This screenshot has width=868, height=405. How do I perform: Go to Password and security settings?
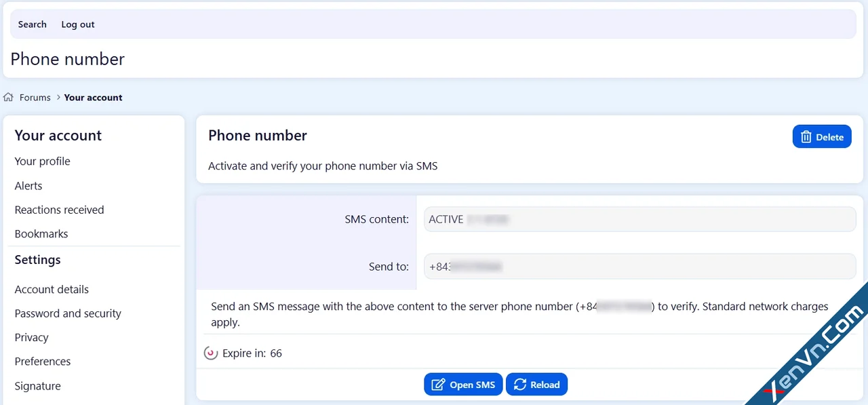pyautogui.click(x=68, y=313)
